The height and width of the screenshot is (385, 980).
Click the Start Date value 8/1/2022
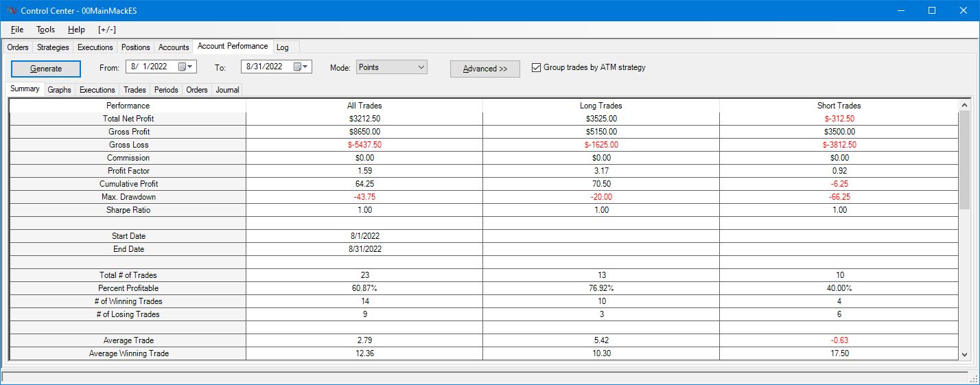tap(364, 236)
